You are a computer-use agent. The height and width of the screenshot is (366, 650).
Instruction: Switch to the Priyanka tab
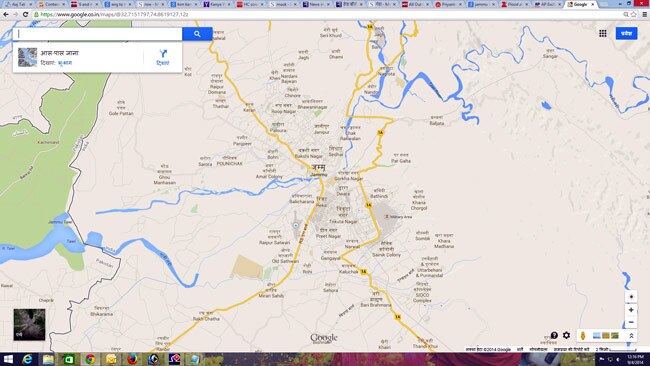[x=449, y=4]
